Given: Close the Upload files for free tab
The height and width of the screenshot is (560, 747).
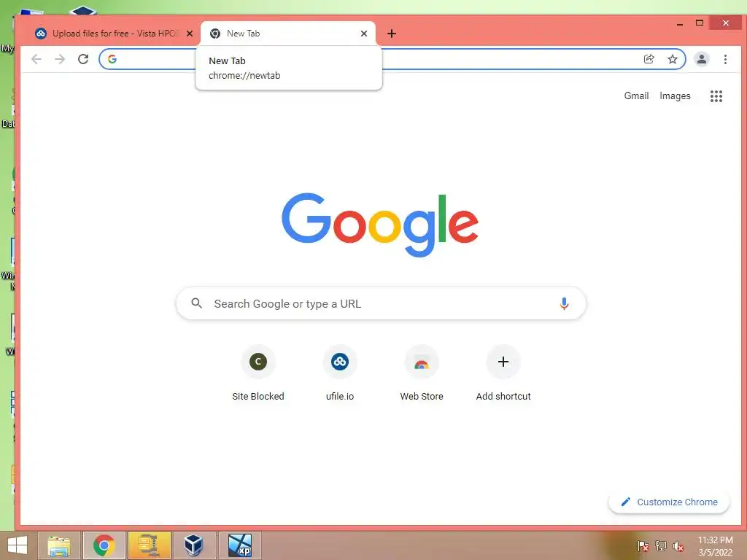Looking at the screenshot, I should (190, 34).
